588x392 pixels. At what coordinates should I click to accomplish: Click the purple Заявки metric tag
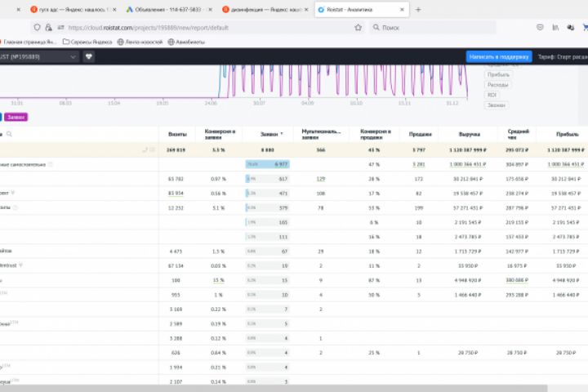[x=16, y=117]
